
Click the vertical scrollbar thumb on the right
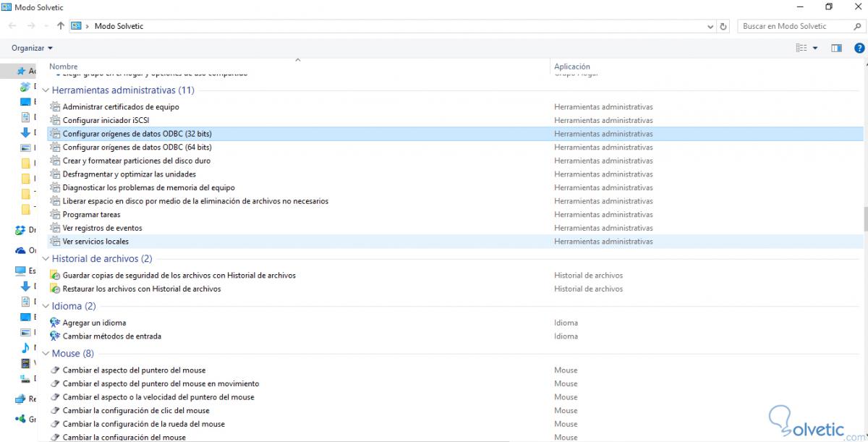click(865, 219)
